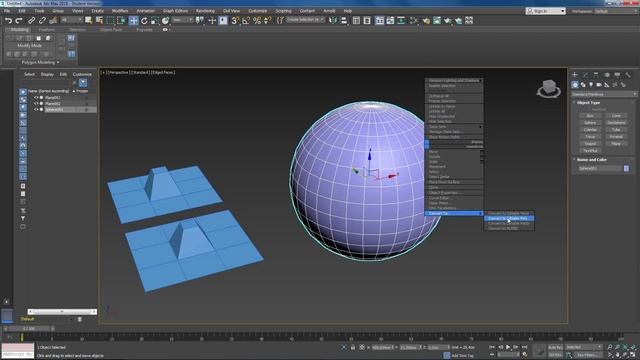Screen dimensions: 640x360
Task: Collapse the Name and Color rollout
Action: (x=591, y=160)
